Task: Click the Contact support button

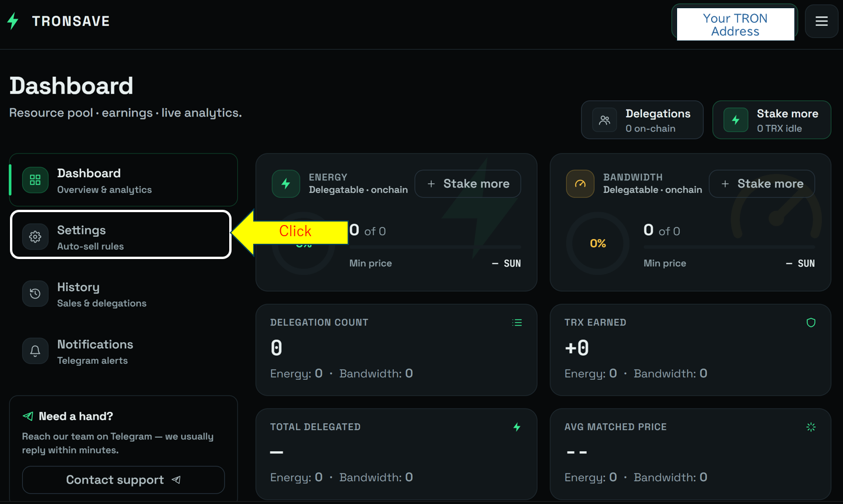Action: [x=123, y=480]
